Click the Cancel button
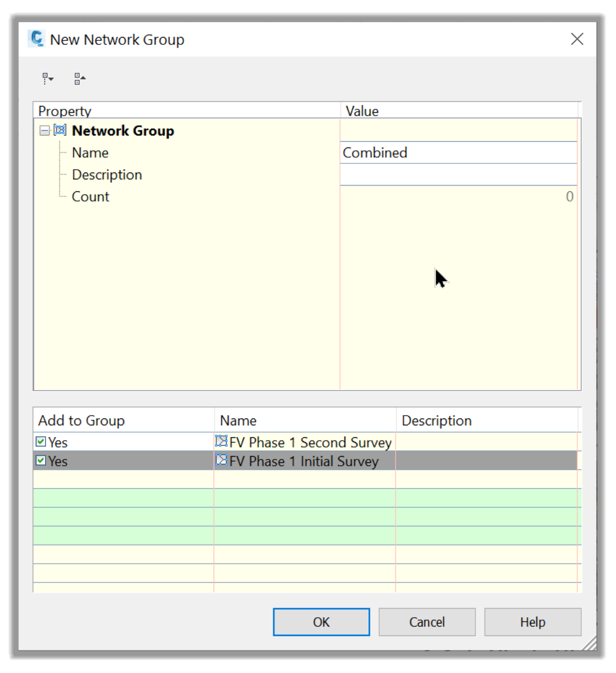 [x=426, y=622]
